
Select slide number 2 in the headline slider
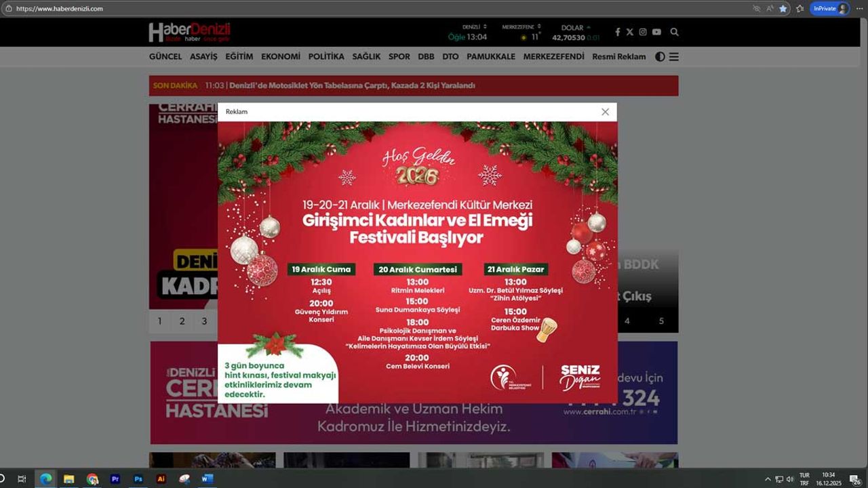click(182, 321)
